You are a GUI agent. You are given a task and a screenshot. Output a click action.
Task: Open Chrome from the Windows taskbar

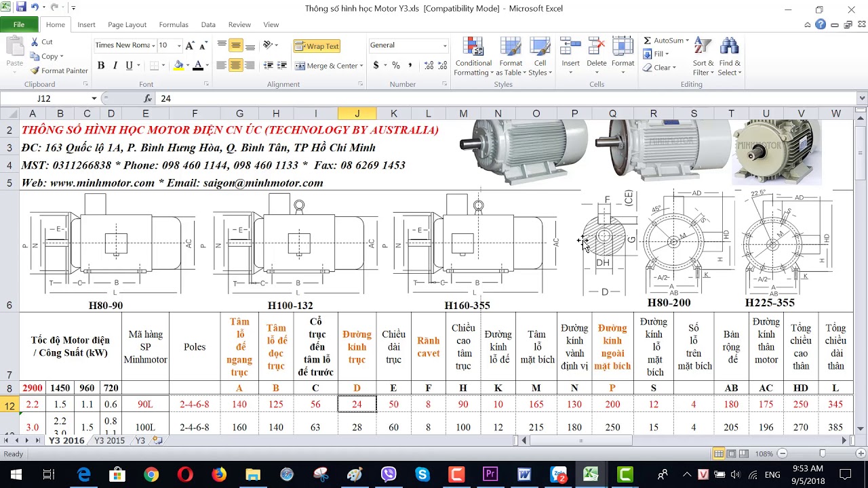point(151,474)
